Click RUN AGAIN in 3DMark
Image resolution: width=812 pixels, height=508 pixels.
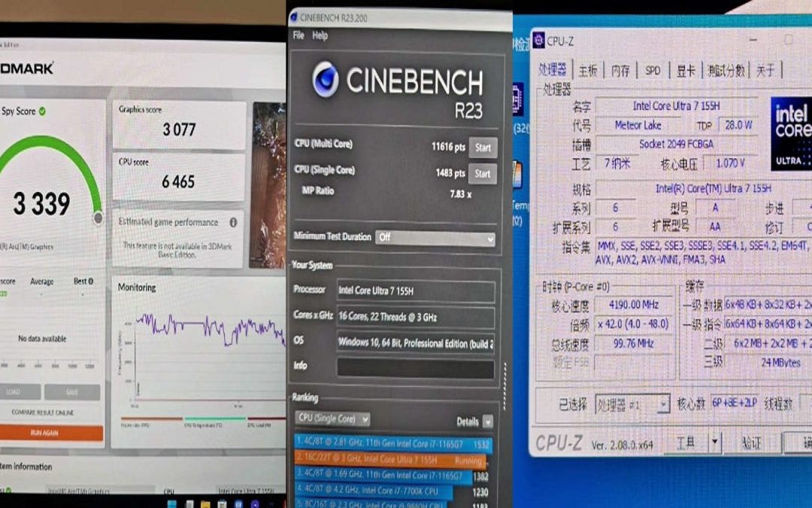coord(51,433)
